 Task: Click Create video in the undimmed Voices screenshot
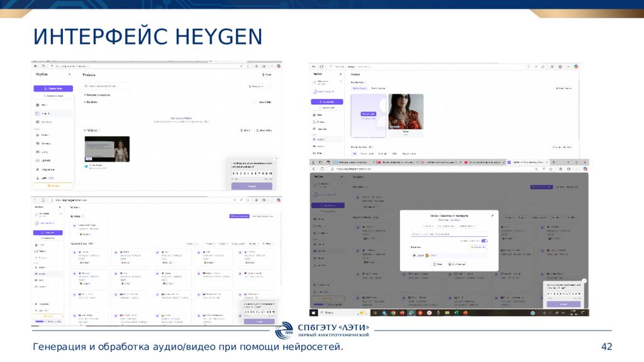[x=48, y=233]
